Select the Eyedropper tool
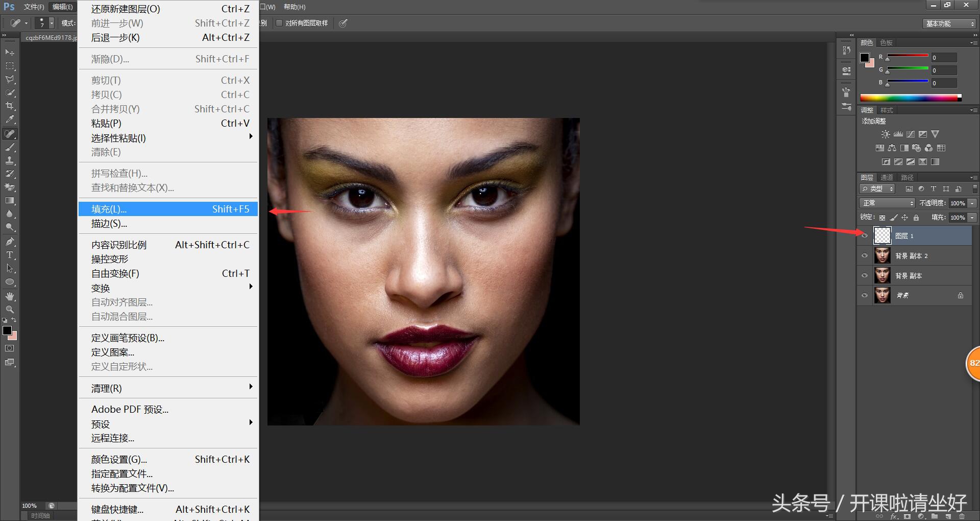This screenshot has height=521, width=980. (x=10, y=120)
